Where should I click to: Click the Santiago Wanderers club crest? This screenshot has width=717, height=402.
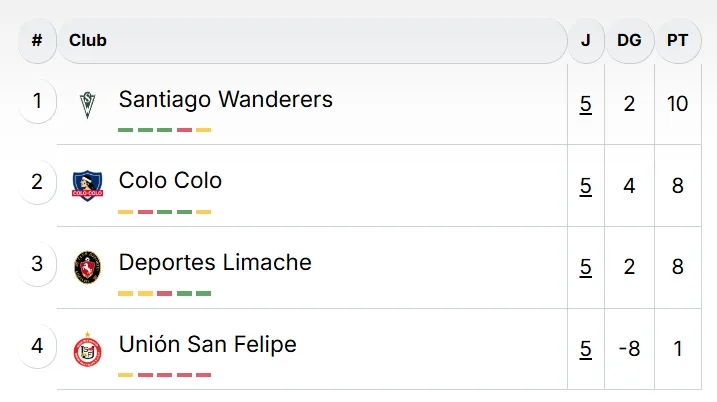[x=88, y=103]
